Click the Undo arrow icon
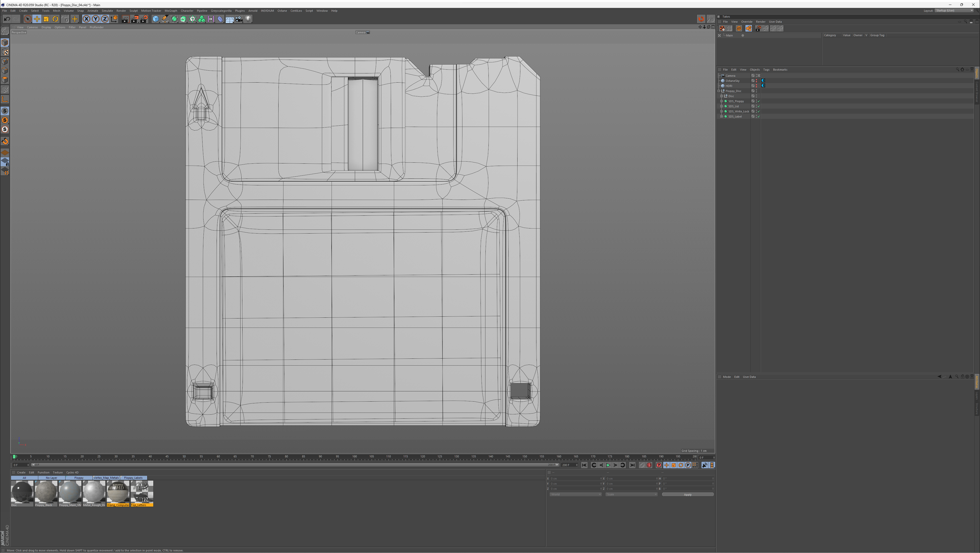Viewport: 980px width, 553px height. [x=7, y=19]
